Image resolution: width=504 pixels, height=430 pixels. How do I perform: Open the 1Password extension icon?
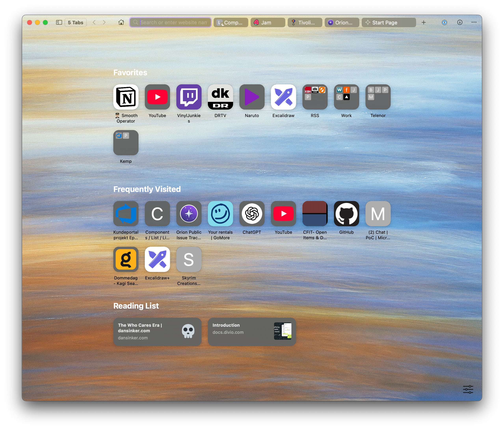[x=444, y=22]
